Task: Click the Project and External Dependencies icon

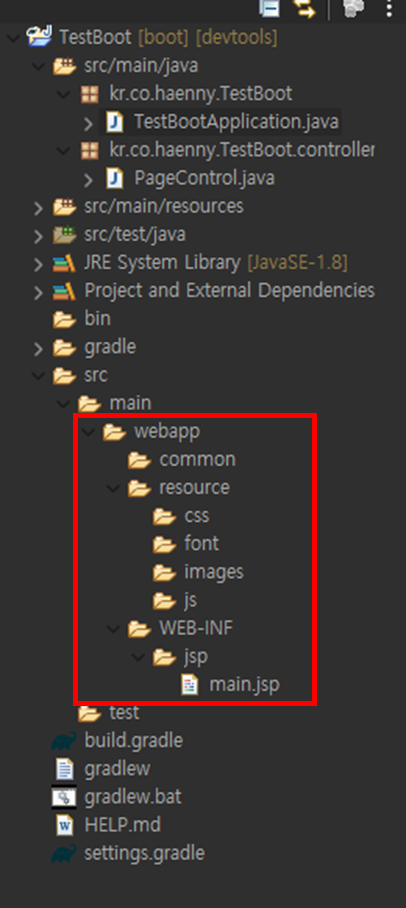Action: (64, 291)
